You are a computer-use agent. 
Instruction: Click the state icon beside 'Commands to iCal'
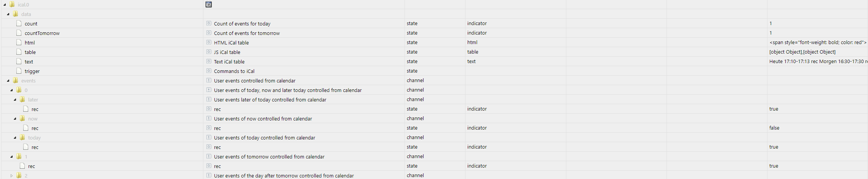pos(209,71)
